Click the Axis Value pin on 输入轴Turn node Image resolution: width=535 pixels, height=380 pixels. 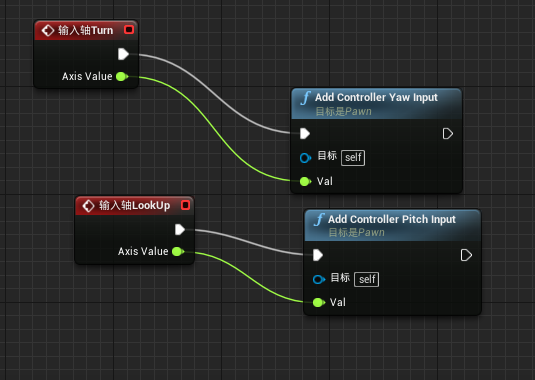(122, 76)
